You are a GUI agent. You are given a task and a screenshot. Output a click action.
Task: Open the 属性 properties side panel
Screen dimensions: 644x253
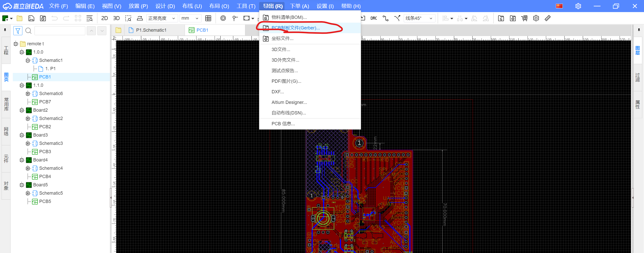pos(638,105)
